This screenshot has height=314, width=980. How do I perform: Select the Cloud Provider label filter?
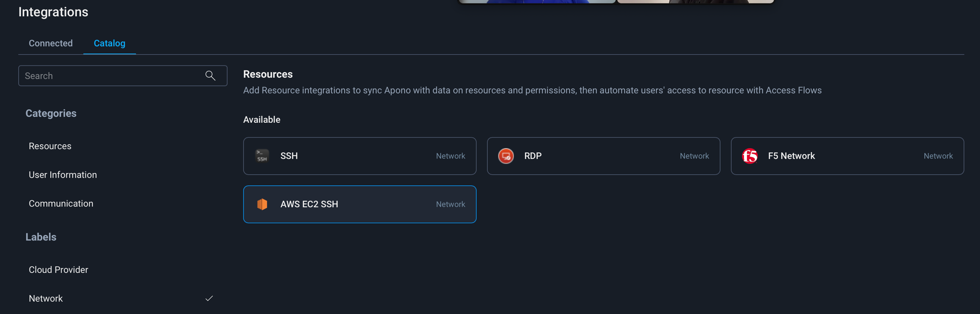point(58,270)
